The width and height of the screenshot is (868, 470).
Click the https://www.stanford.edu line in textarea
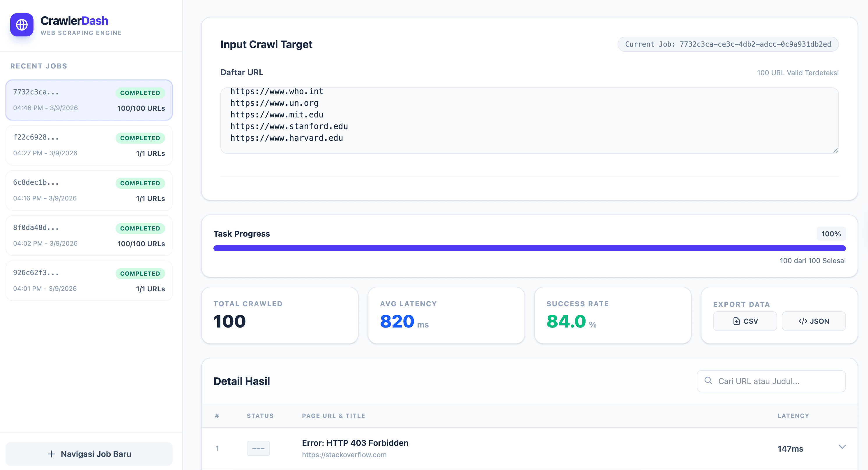coord(289,126)
